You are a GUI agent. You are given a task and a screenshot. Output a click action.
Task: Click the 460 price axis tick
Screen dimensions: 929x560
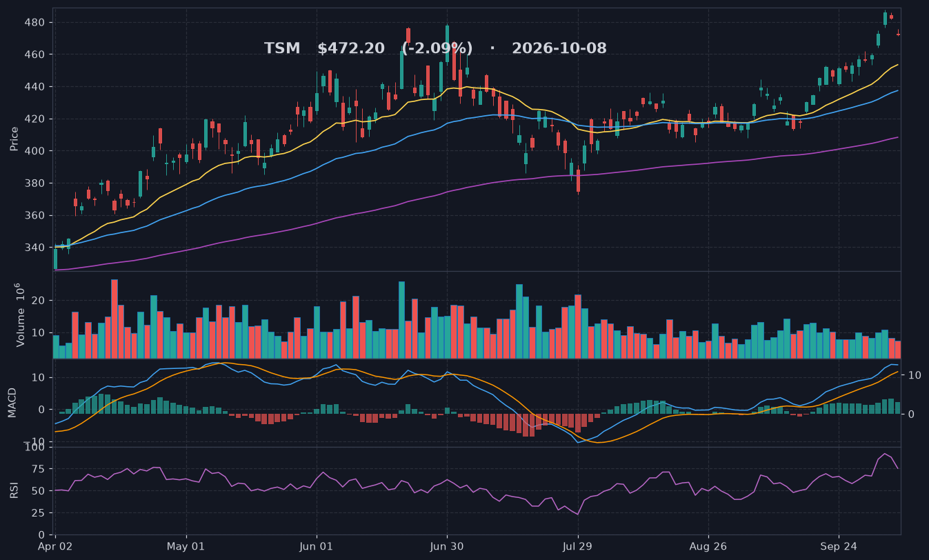[34, 54]
